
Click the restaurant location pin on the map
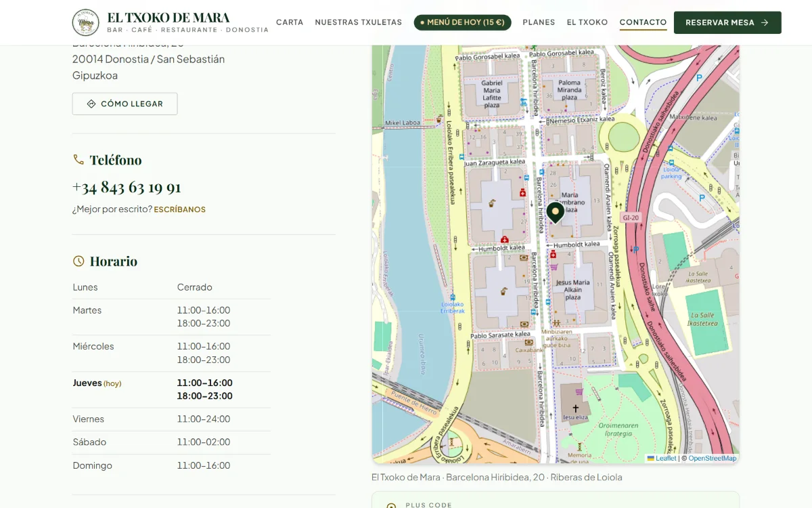[556, 213]
